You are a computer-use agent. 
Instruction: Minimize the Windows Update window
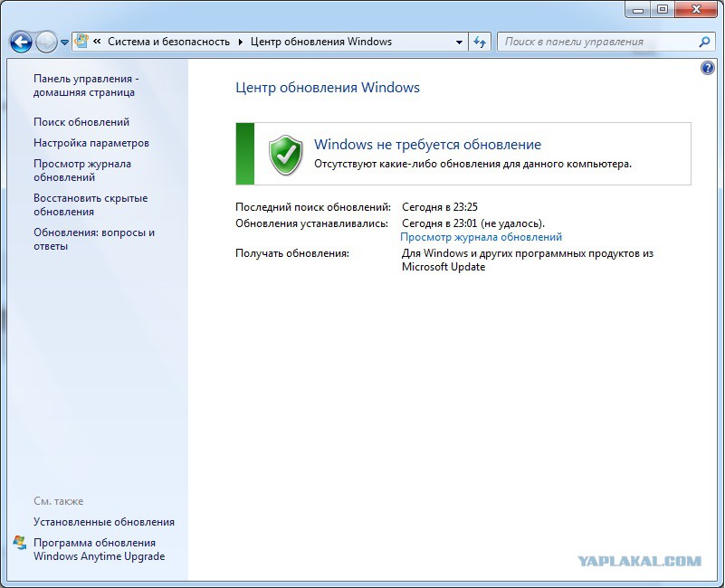638,9
